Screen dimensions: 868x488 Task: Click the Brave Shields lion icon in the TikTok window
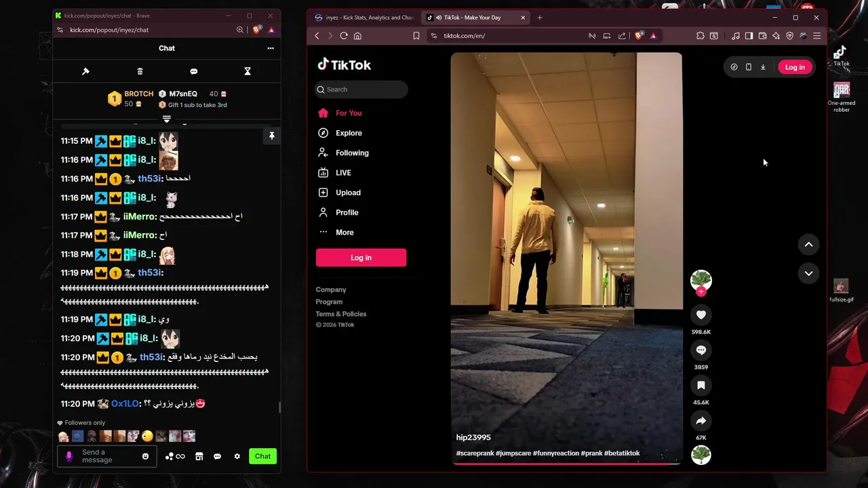click(x=639, y=36)
